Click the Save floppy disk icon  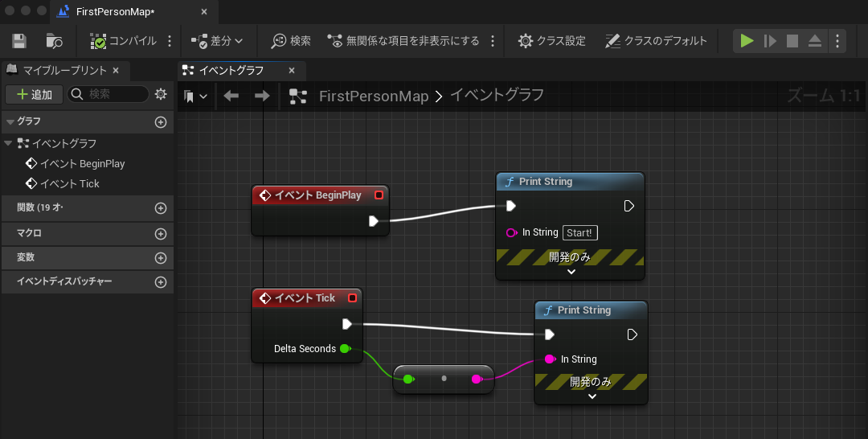pos(19,41)
